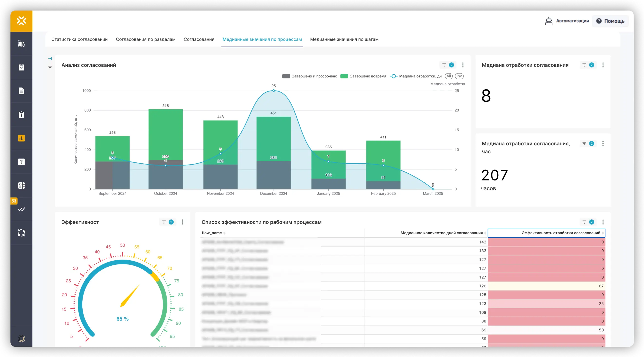Screen dimensions: 644x357
Task: Toggle the Завершено и просрочено legend series
Action: click(314, 76)
